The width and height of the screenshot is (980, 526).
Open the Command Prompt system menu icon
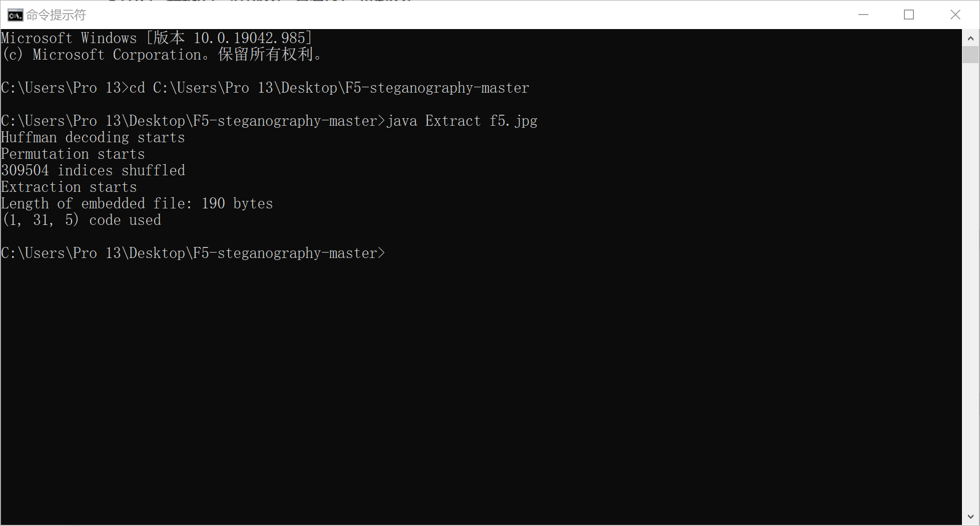(x=15, y=16)
